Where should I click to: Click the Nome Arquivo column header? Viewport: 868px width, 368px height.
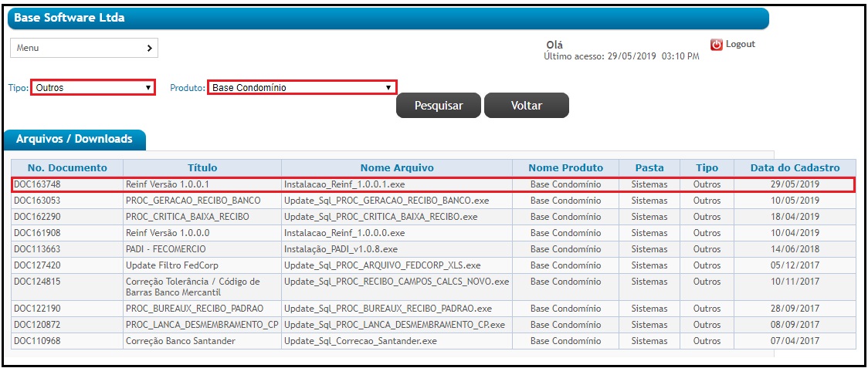[x=397, y=167]
